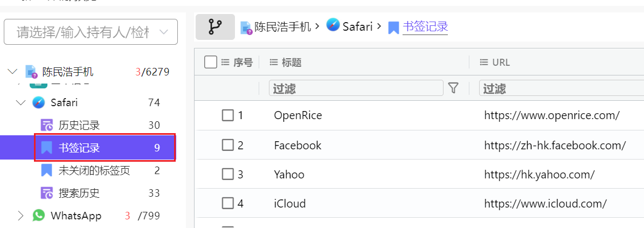Select the Facebook row checkbox
The image size is (644, 228).
(x=228, y=145)
